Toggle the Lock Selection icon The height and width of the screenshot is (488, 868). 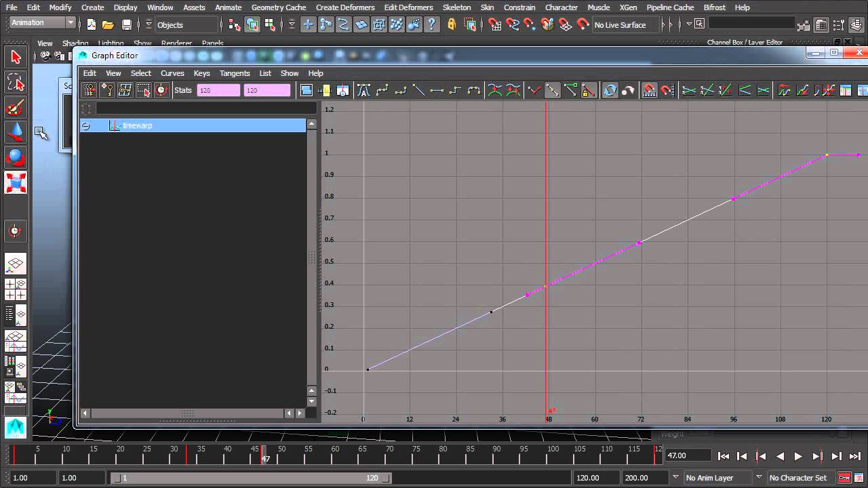coord(452,24)
